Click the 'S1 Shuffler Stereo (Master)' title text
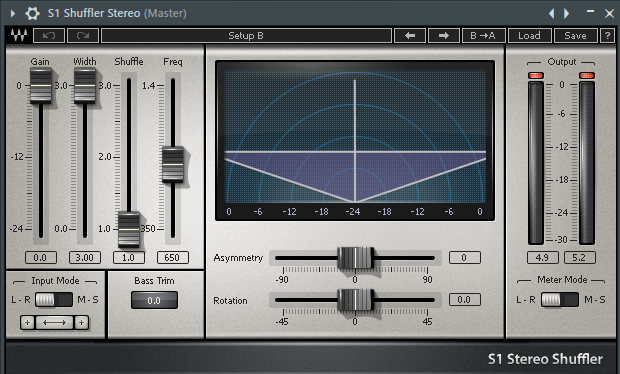 pyautogui.click(x=117, y=13)
